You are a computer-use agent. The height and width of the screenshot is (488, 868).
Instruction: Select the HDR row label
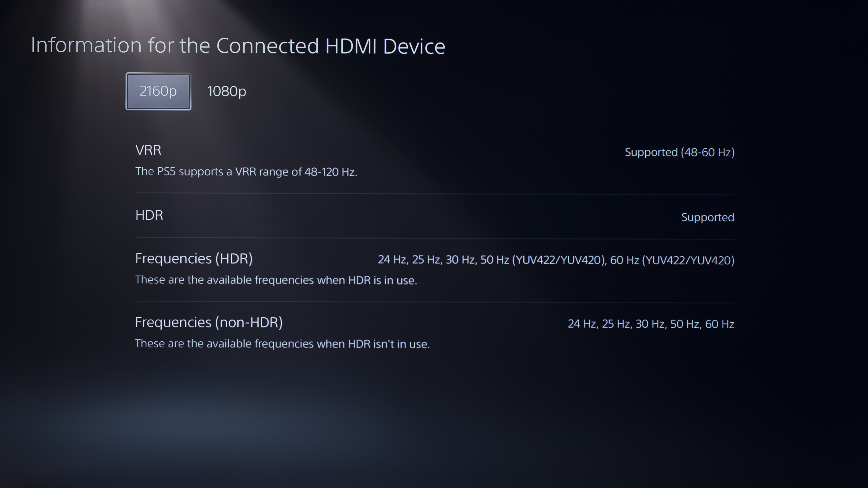[149, 215]
